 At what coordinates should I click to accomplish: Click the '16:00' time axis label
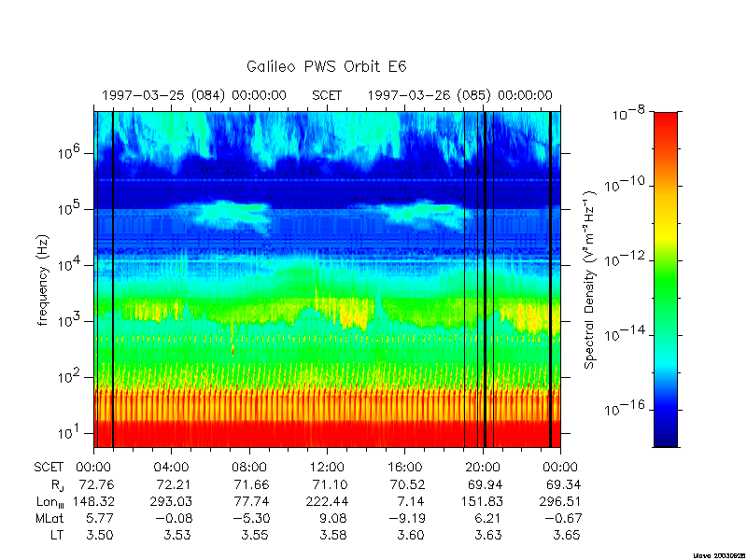(x=405, y=468)
